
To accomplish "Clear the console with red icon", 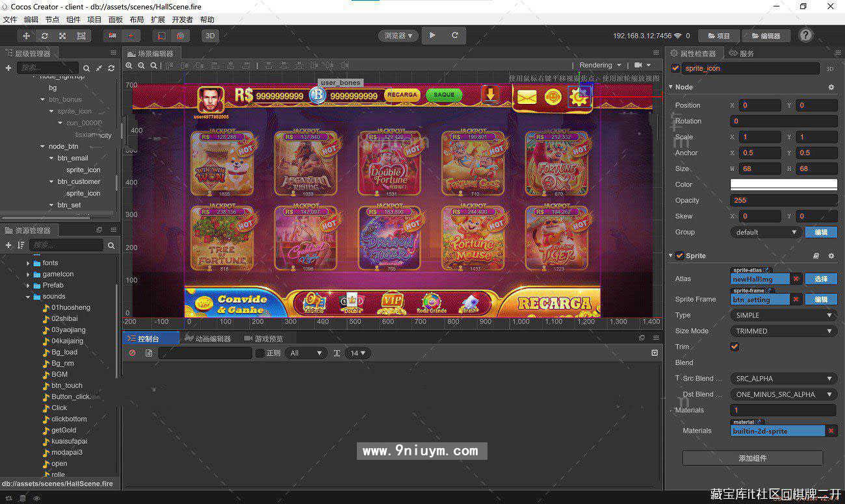I will (x=132, y=353).
